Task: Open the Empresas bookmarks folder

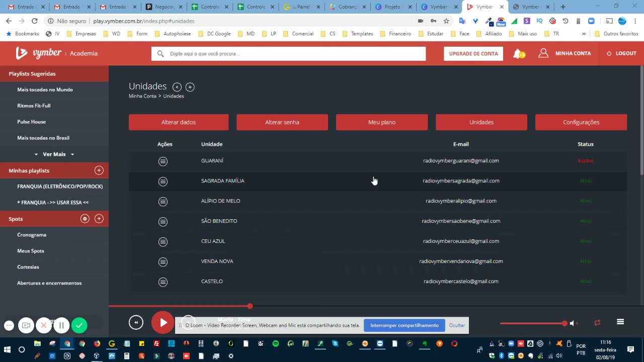Action: [x=80, y=34]
